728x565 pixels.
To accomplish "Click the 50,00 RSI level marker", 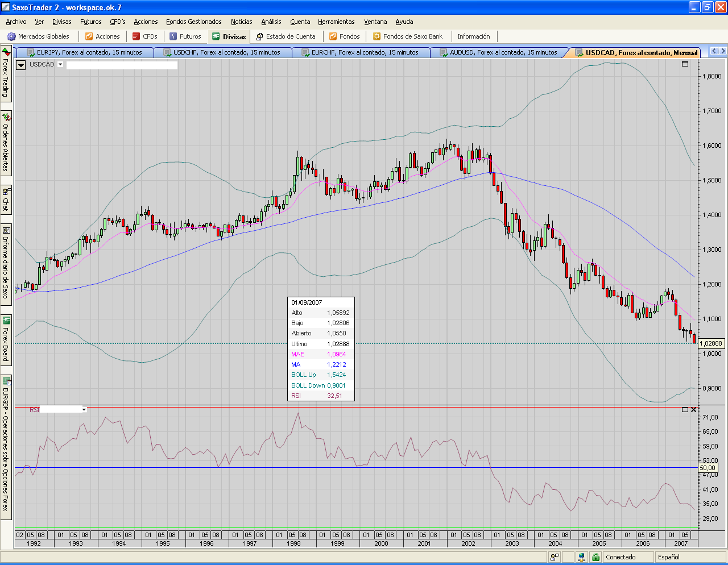I will pos(707,468).
